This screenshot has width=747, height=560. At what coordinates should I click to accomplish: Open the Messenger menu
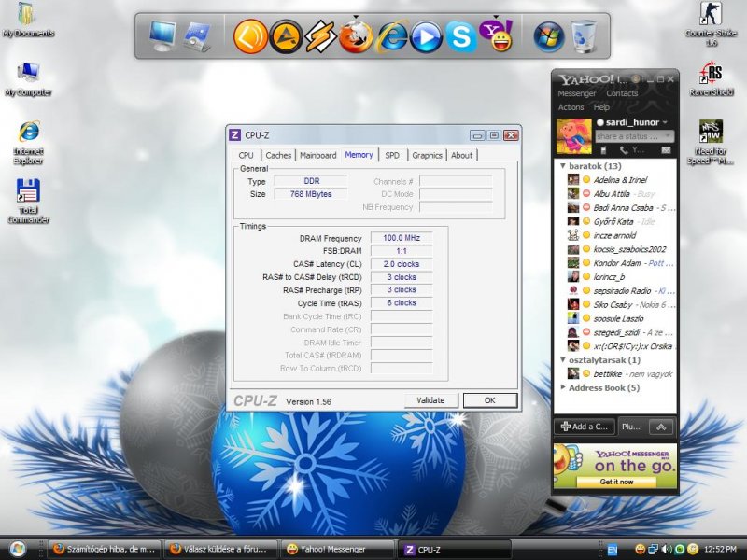pyautogui.click(x=576, y=93)
